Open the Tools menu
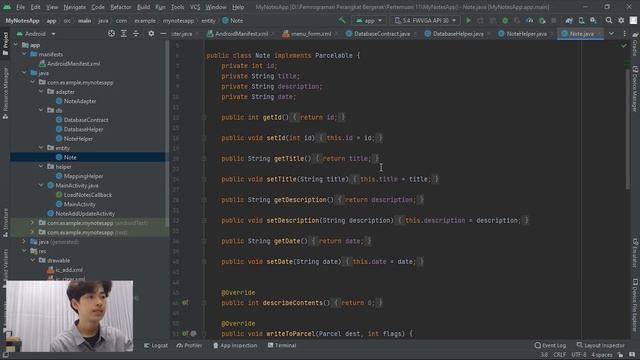 point(177,7)
